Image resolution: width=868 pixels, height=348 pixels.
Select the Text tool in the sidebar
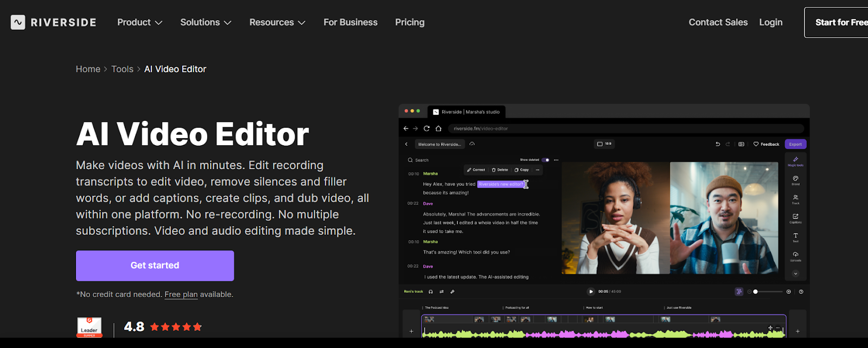pyautogui.click(x=796, y=237)
